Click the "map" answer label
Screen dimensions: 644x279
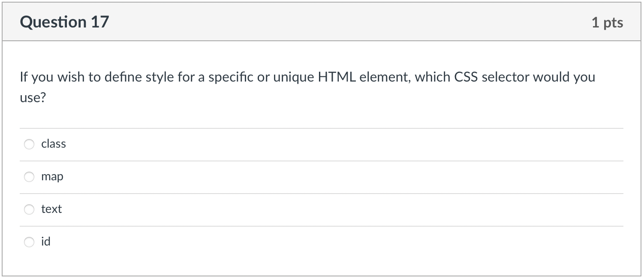52,177
